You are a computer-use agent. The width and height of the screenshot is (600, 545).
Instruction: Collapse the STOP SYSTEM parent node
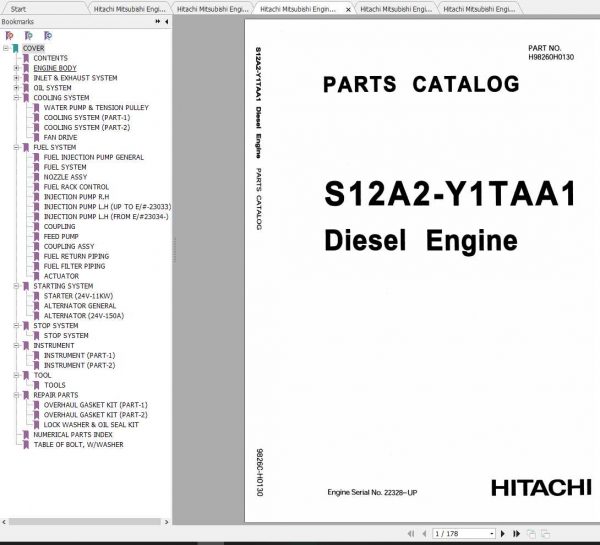16,326
